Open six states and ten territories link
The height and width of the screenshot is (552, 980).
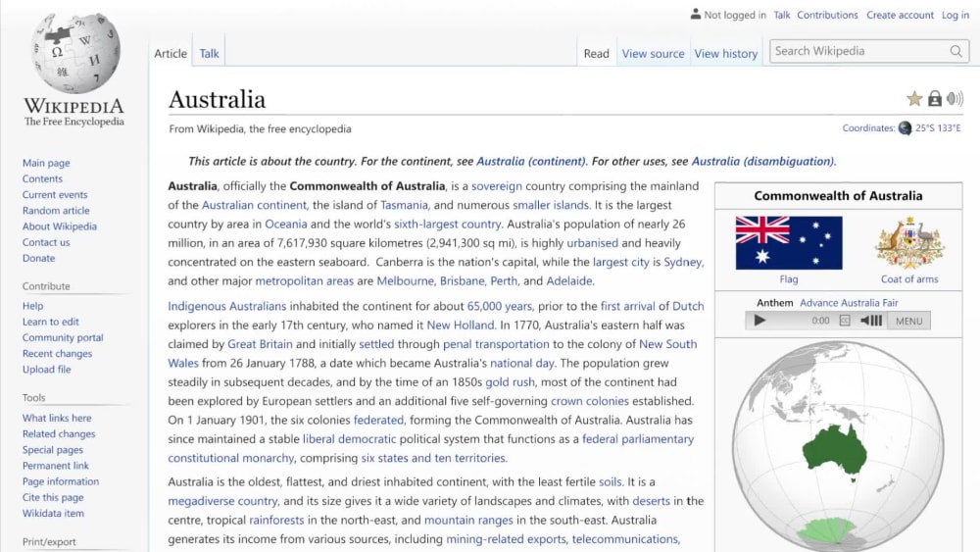point(434,458)
